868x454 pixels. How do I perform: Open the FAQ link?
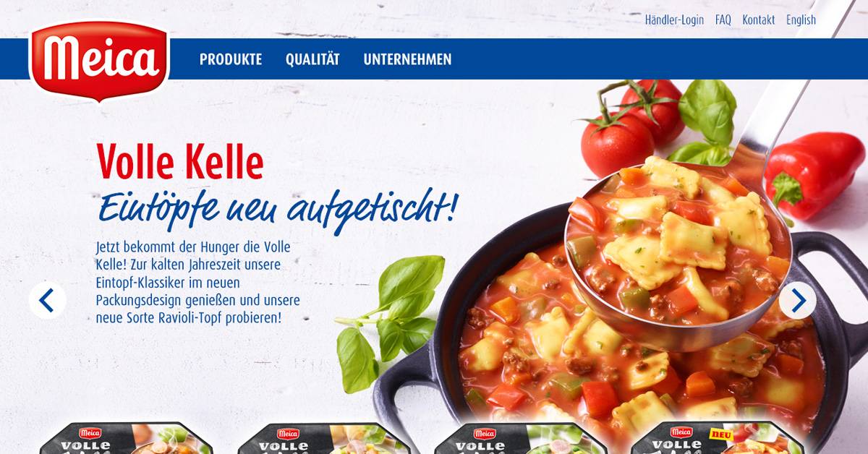click(x=723, y=20)
